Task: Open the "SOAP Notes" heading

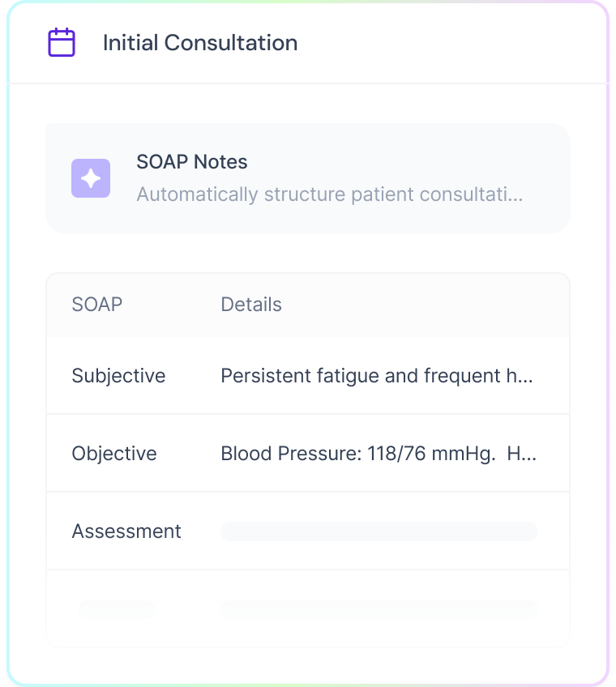Action: 192,162
